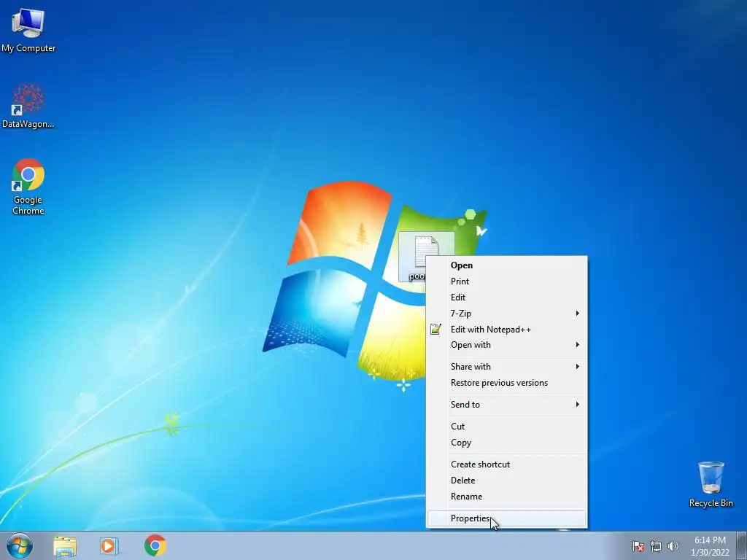Expand the Share with submenu
Image resolution: width=747 pixels, height=560 pixels.
tap(506, 367)
